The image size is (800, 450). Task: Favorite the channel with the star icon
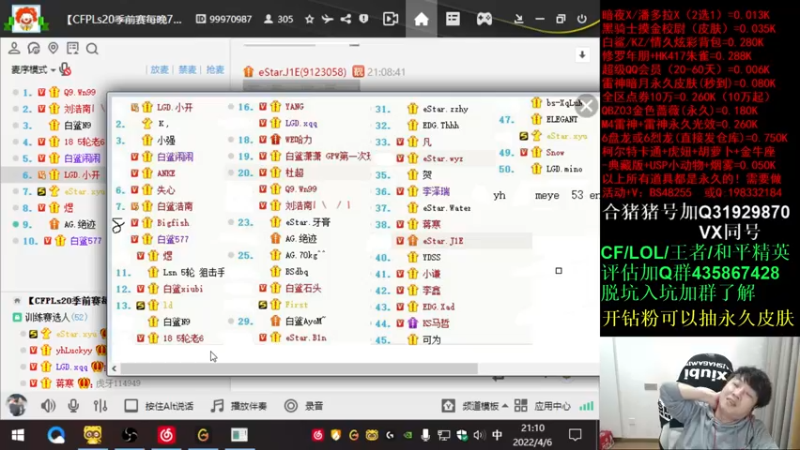coord(309,19)
